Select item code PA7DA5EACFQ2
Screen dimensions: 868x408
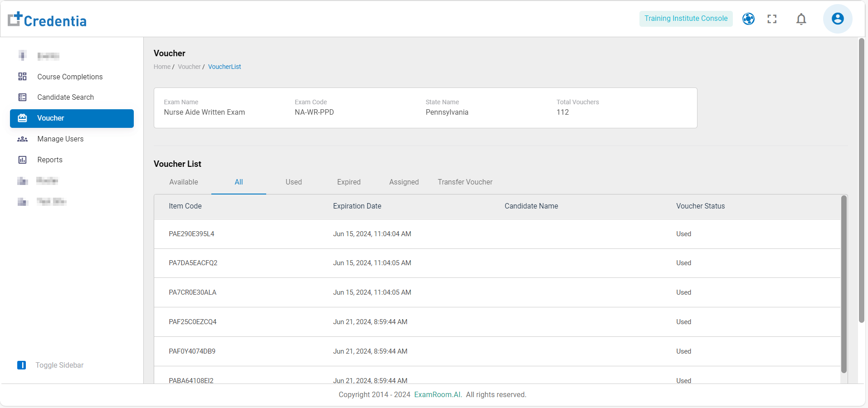pyautogui.click(x=193, y=263)
